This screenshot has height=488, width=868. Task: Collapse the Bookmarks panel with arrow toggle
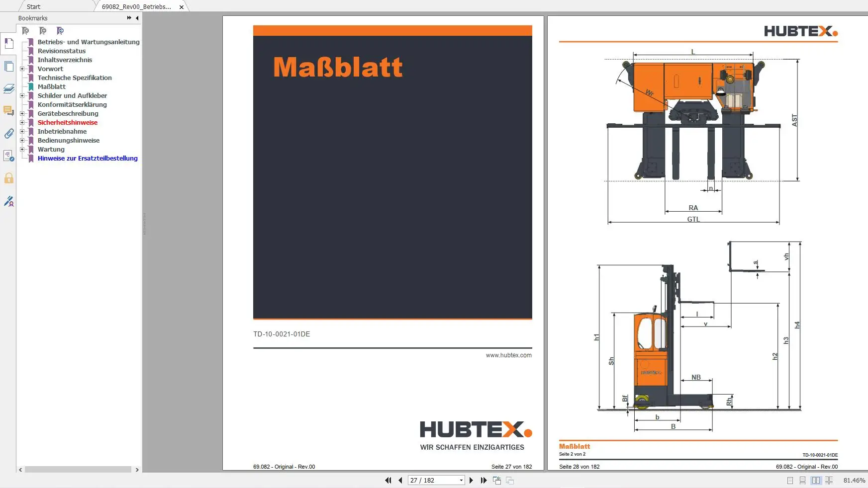tap(137, 18)
